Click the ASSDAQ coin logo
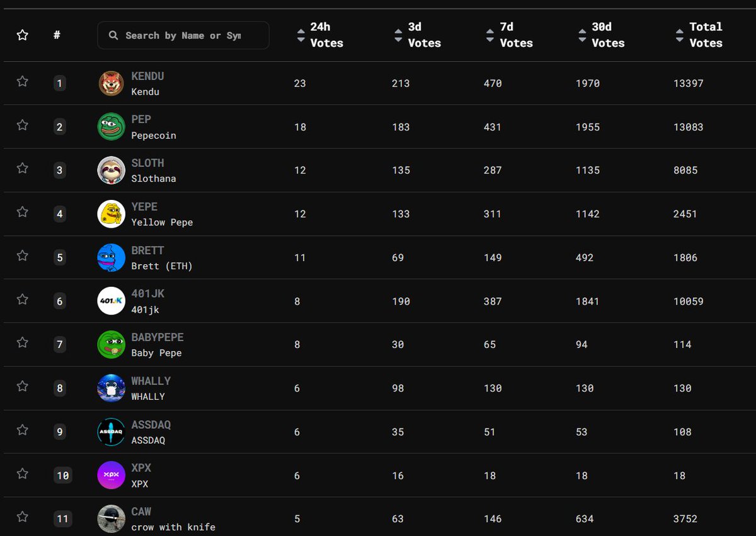Screen dimensions: 756x536 tap(111, 432)
